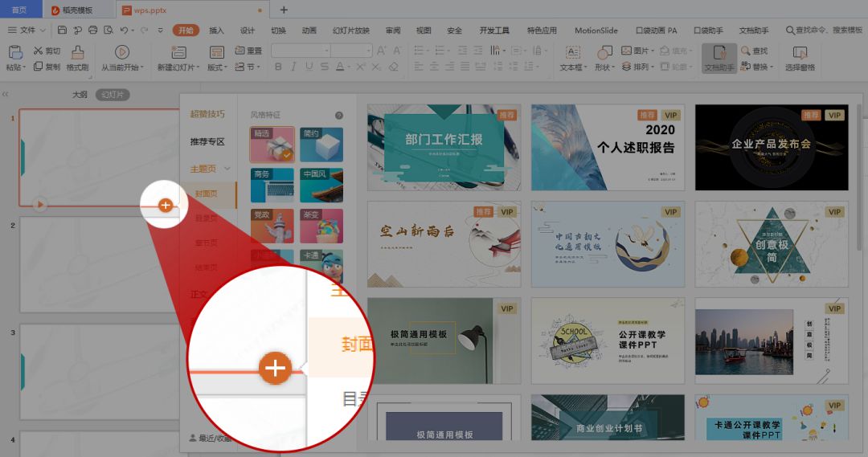Open the Selection Pane (选择窗格)

pyautogui.click(x=800, y=59)
